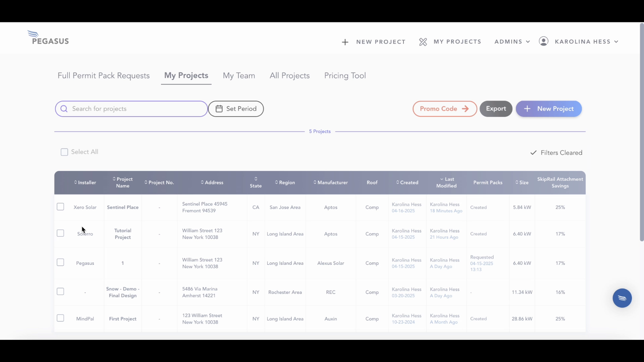The width and height of the screenshot is (644, 362).
Task: Click the Alexus Solar manufacturer cell
Action: [x=331, y=263]
